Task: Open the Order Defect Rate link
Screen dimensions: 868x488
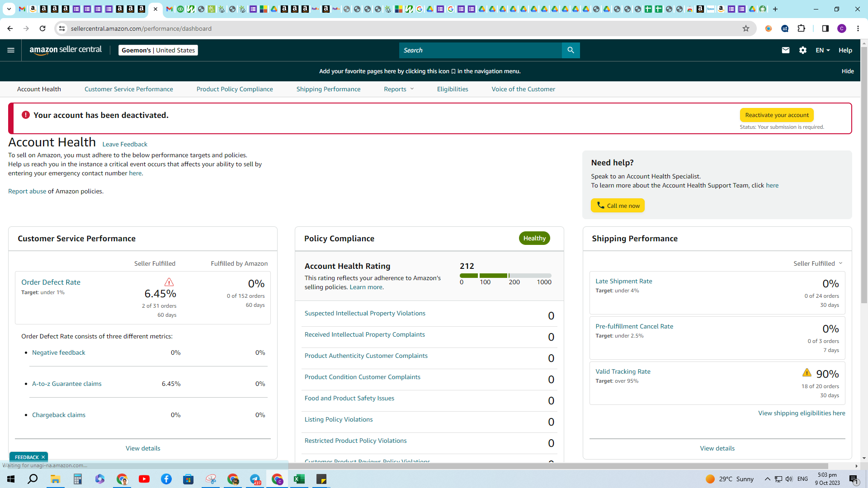Action: coord(51,282)
